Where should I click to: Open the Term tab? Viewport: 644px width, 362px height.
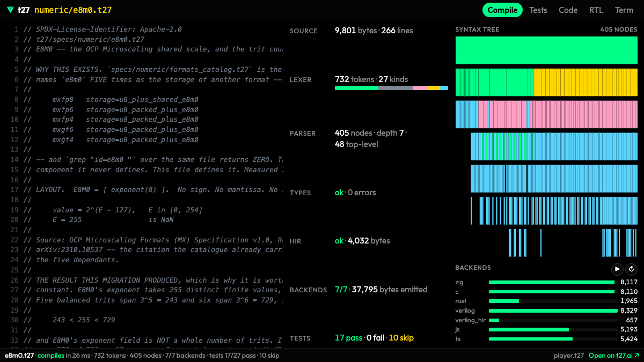click(x=624, y=10)
